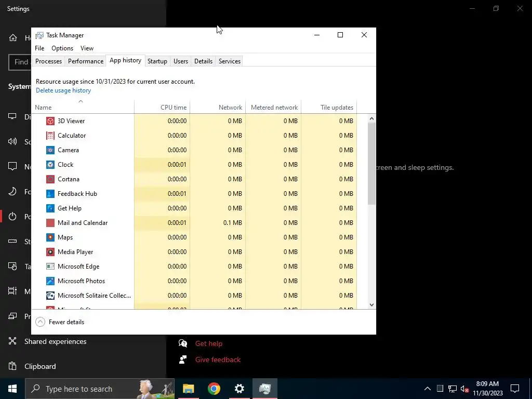
Task: Click the network status tray icon
Action: [453, 389]
